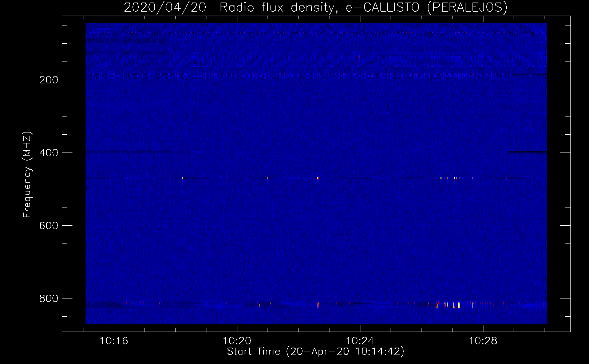Click the 800 frequency tick label
This screenshot has height=364, width=589.
click(49, 298)
